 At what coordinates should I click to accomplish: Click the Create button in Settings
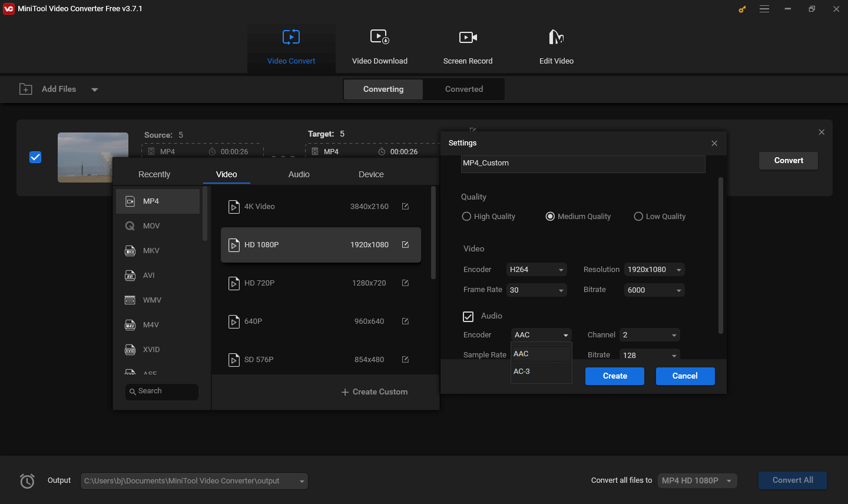coord(615,376)
